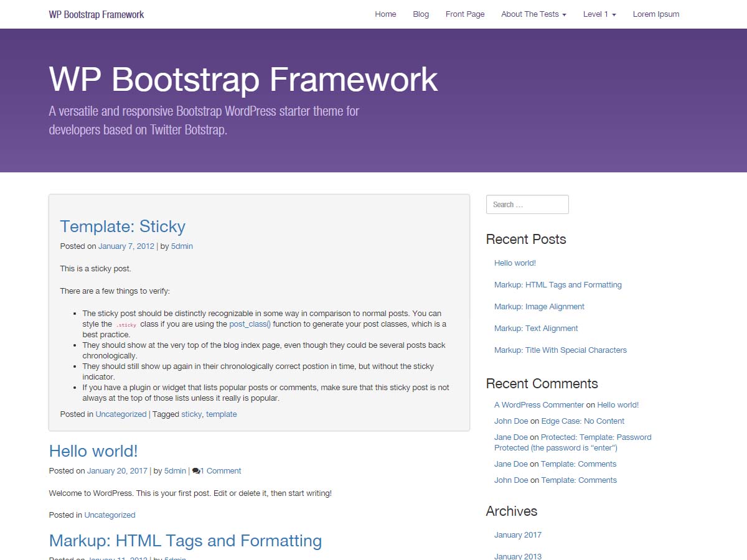Click the Archives widget heading

tap(512, 511)
